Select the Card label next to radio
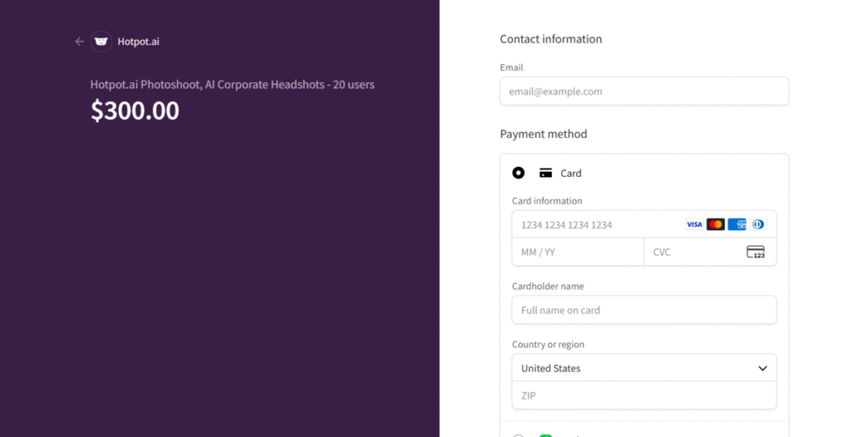Viewport: 868px width, 437px height. 570,174
